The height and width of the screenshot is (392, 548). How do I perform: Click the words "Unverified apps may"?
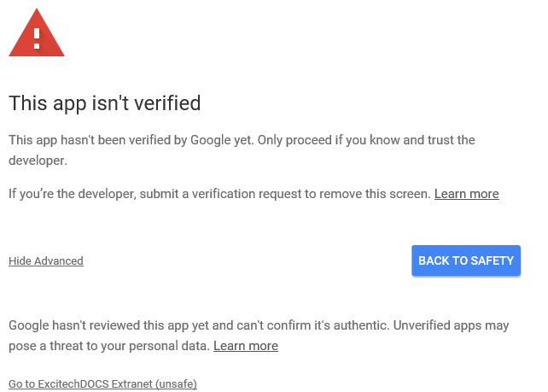click(452, 325)
